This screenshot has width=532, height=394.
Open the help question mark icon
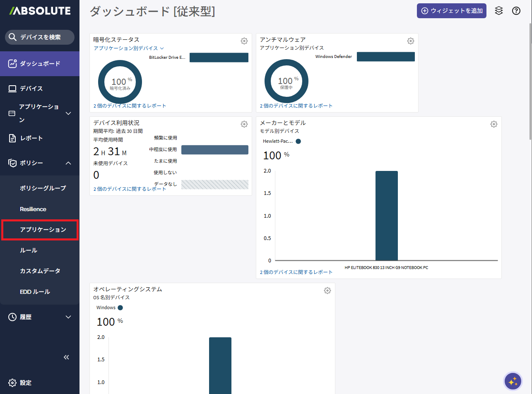pos(516,11)
